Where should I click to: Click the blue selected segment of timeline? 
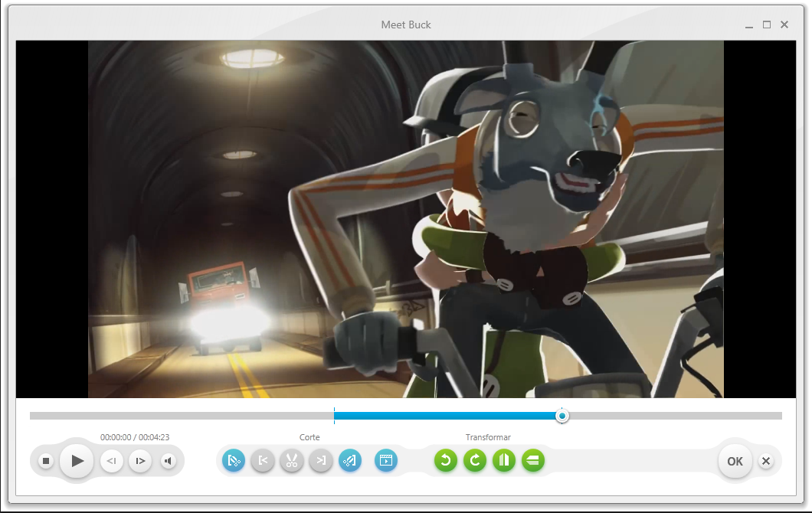[448, 416]
